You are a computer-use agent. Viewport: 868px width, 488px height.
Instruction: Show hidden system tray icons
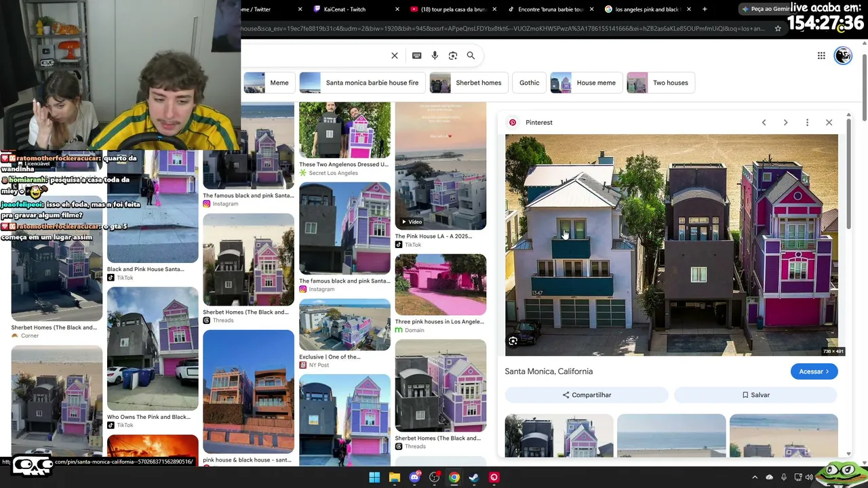(x=755, y=477)
